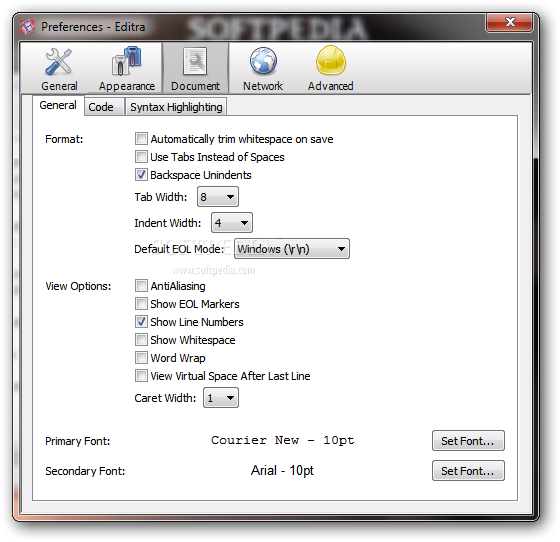The image size is (560, 542).
Task: Click Set Font for Secondary Font
Action: pos(468,471)
